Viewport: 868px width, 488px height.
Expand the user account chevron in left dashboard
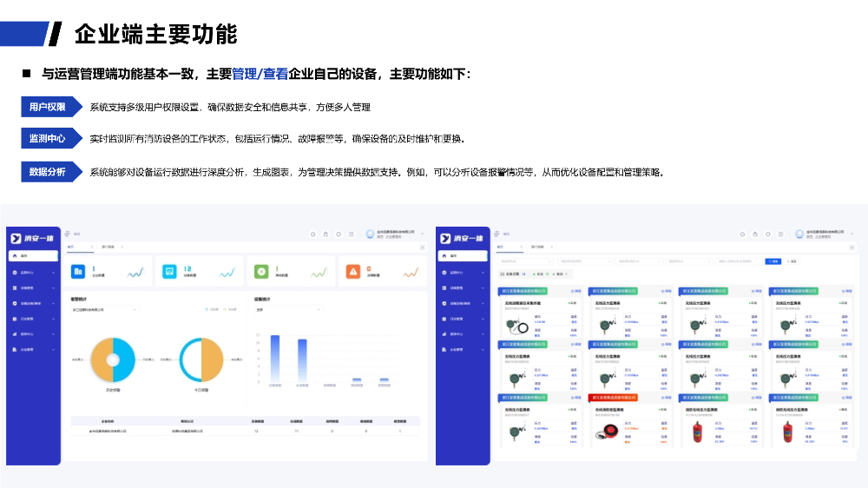point(423,234)
